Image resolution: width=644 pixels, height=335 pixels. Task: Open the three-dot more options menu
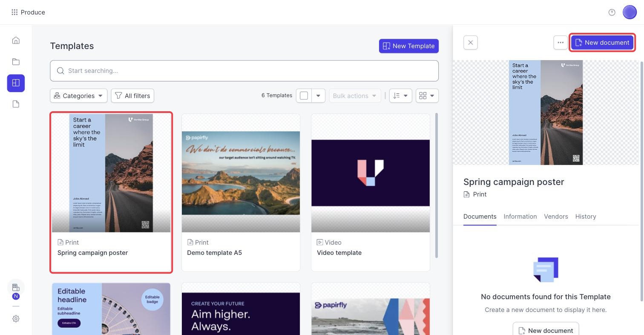[561, 43]
